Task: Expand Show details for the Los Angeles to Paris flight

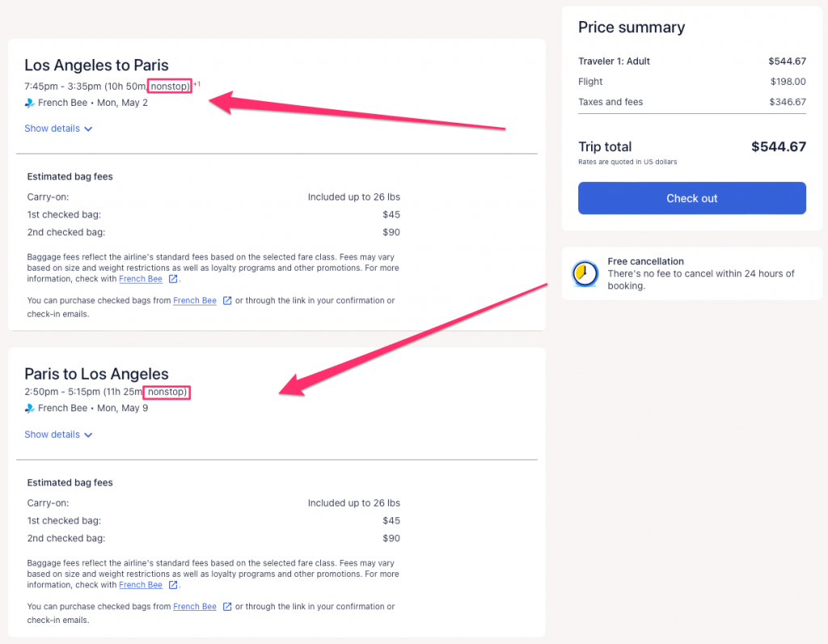Action: pyautogui.click(x=53, y=128)
